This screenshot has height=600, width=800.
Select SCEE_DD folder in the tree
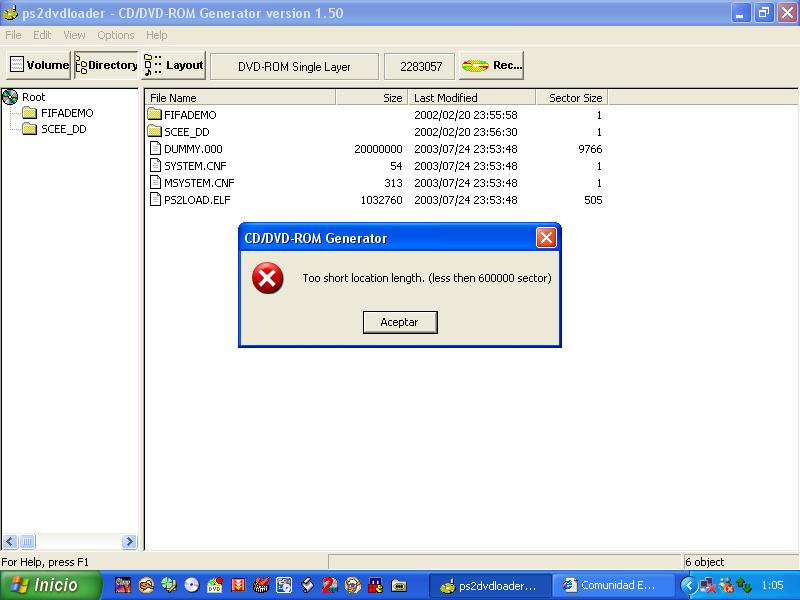pyautogui.click(x=63, y=129)
